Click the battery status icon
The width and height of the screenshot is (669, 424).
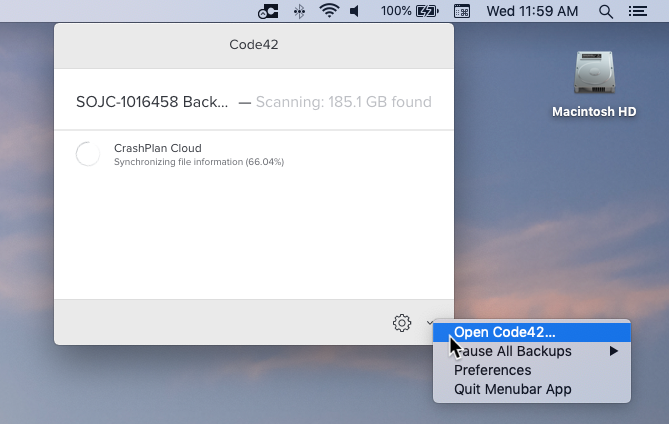[427, 11]
